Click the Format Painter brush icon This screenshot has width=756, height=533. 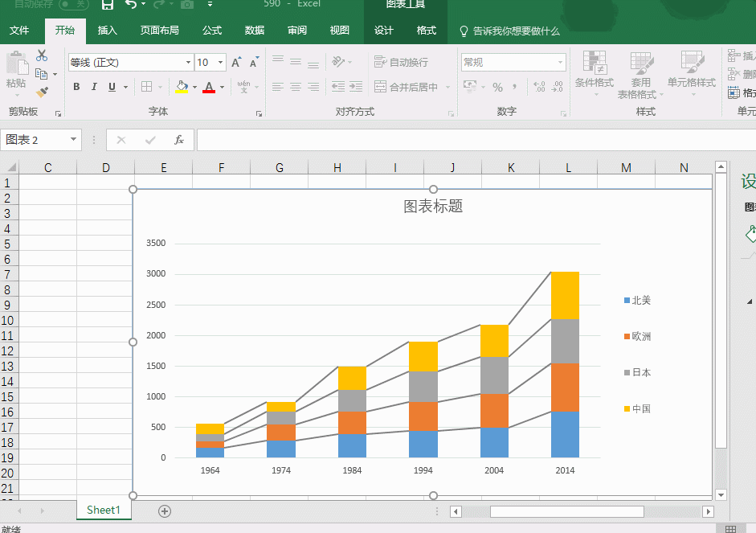42,92
